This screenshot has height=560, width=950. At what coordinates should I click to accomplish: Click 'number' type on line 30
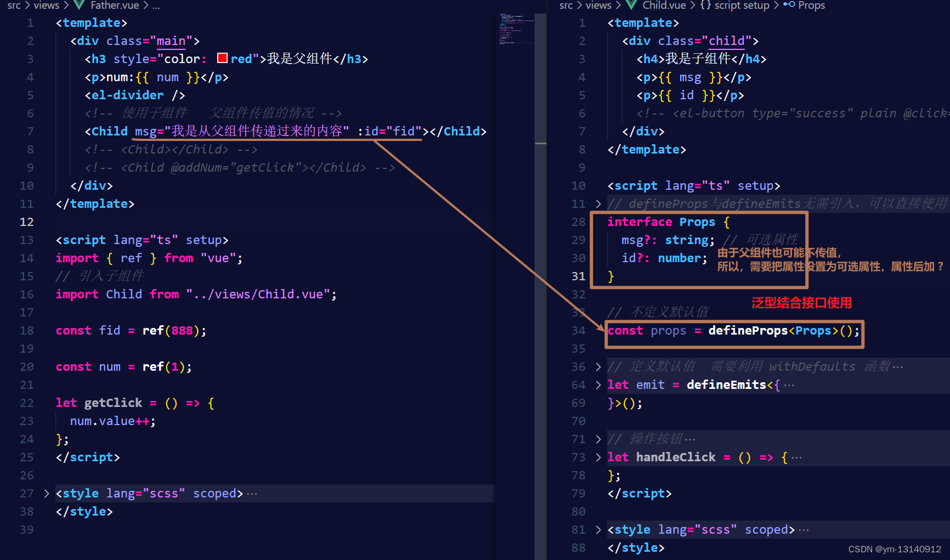679,258
